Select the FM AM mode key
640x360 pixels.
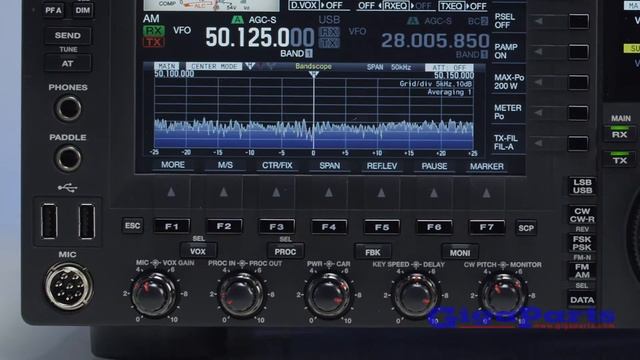pyautogui.click(x=582, y=271)
